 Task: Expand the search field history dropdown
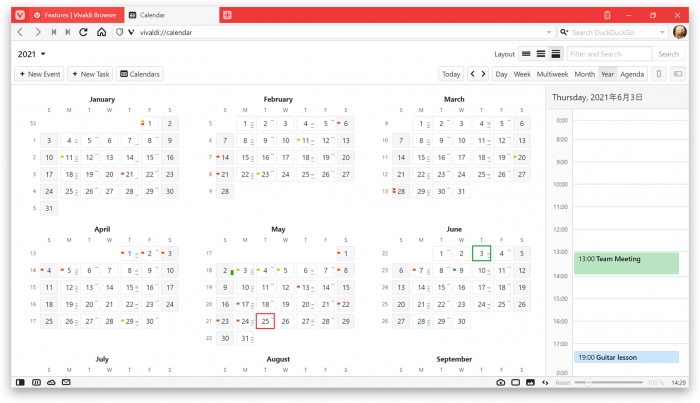point(662,32)
